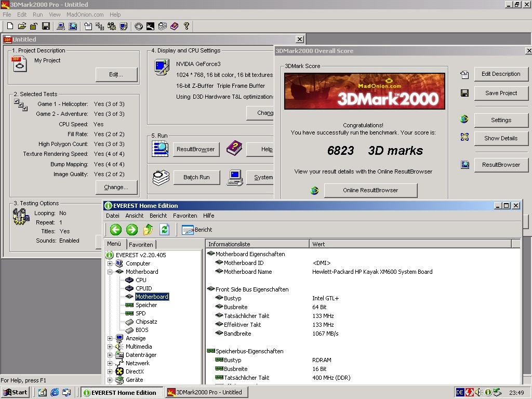Click the folder up-level icon in EVEREST

149,230
